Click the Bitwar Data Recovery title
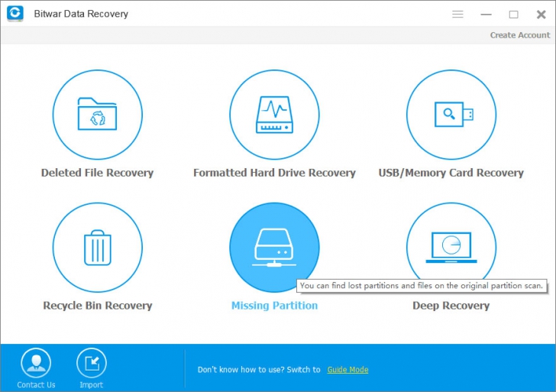The width and height of the screenshot is (556, 392). (x=81, y=14)
